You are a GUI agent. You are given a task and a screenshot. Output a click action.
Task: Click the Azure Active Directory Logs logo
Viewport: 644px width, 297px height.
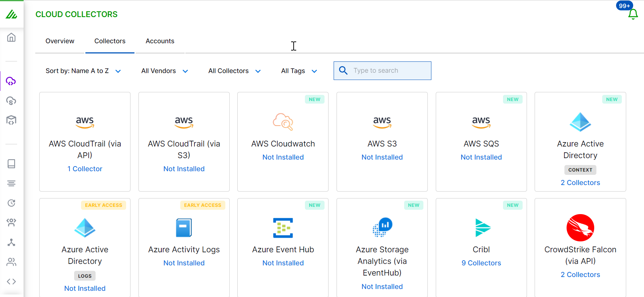[x=85, y=228]
